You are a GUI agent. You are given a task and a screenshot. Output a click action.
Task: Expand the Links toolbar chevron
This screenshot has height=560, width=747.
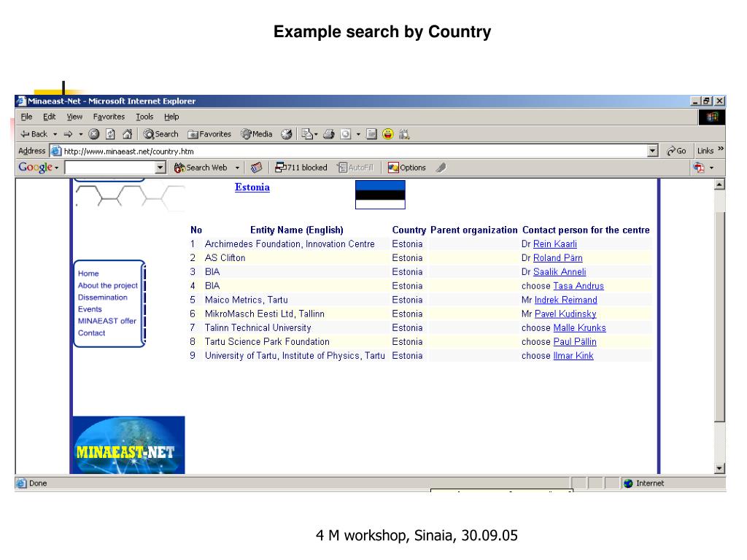pos(721,149)
